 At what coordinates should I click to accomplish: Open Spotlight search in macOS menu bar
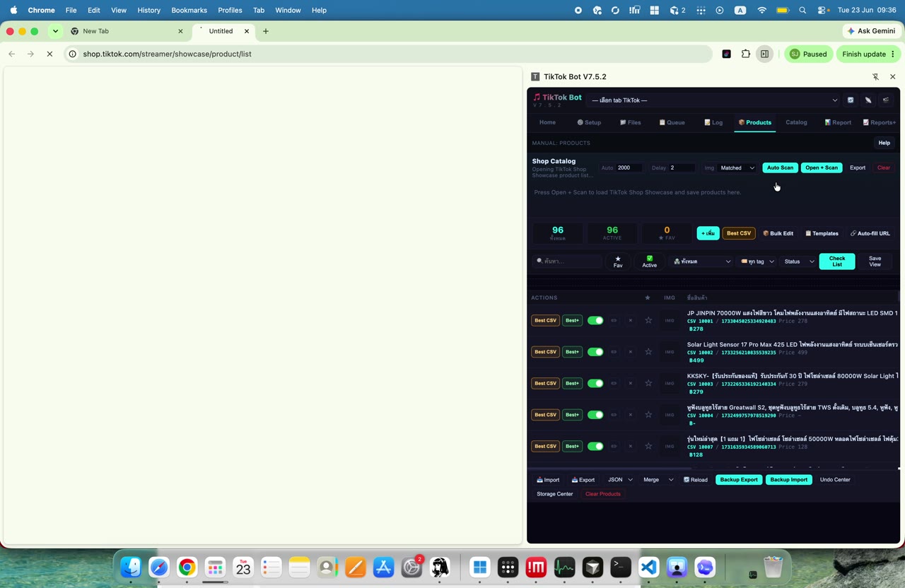pyautogui.click(x=802, y=10)
